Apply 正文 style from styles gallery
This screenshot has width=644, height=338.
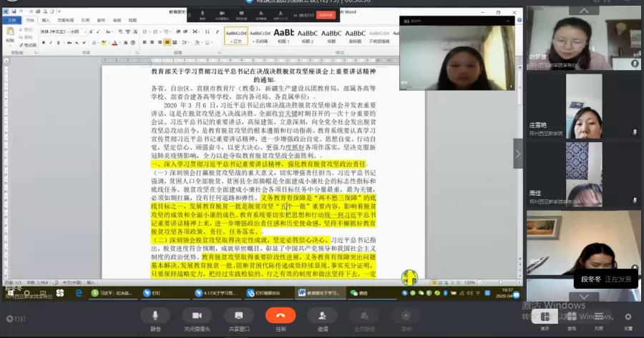(x=236, y=36)
